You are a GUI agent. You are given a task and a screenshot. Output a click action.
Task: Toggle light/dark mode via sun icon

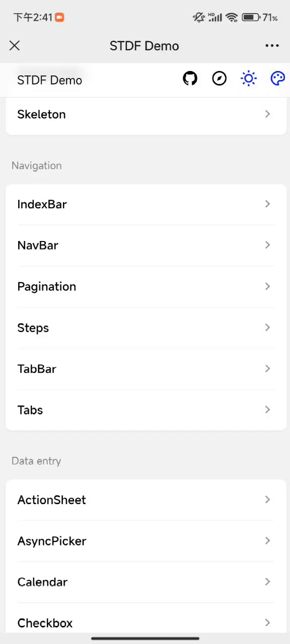(x=248, y=78)
